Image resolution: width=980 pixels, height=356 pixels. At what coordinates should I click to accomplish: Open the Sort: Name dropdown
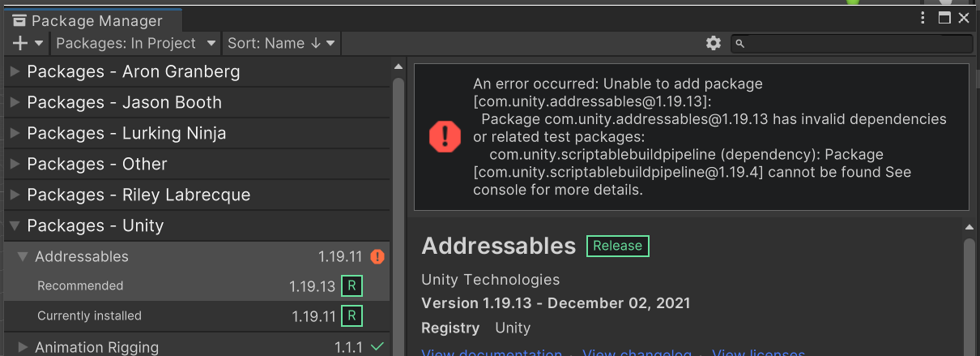281,43
